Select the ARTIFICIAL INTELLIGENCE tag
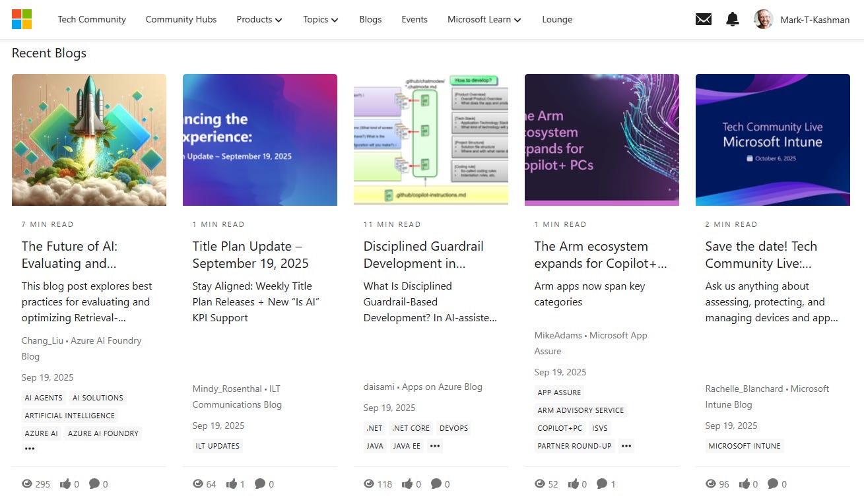 click(x=70, y=416)
